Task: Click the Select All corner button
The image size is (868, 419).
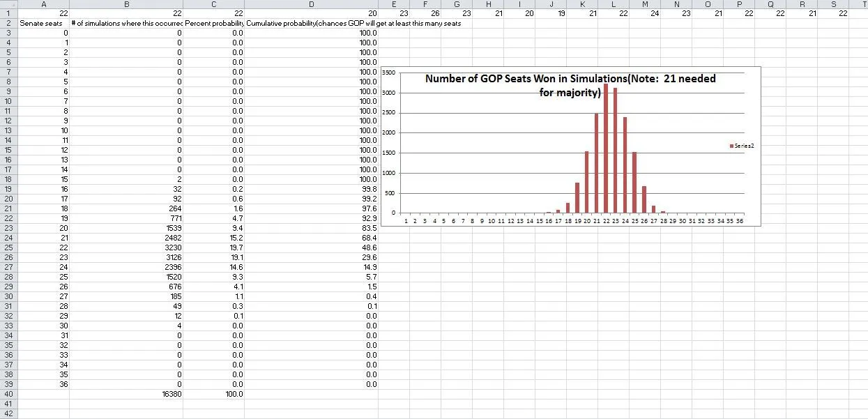Action: [9, 3]
